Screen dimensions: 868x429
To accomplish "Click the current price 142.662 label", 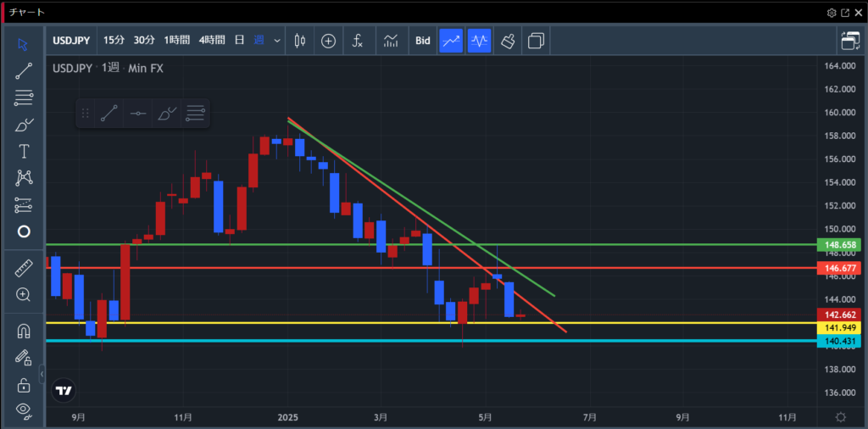I will (x=838, y=315).
